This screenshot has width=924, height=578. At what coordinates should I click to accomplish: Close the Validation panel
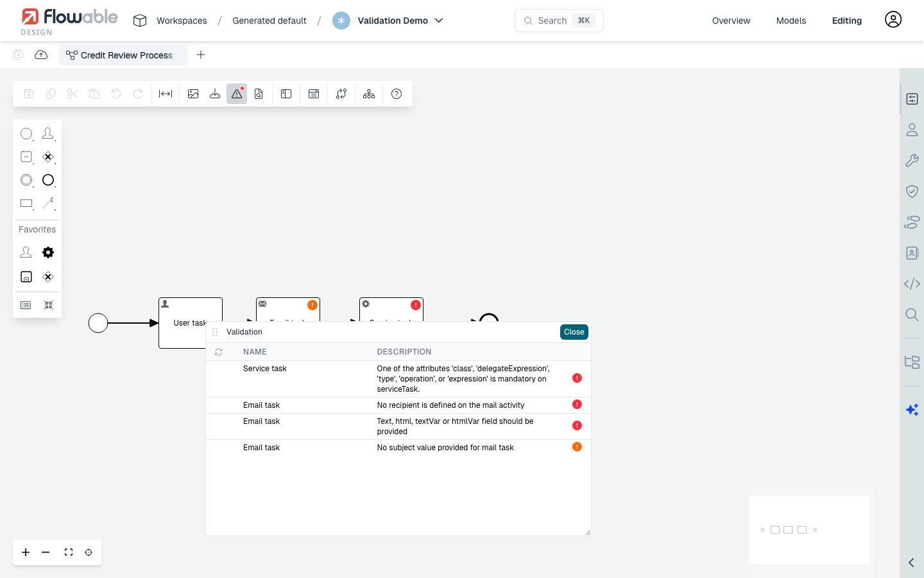point(574,332)
